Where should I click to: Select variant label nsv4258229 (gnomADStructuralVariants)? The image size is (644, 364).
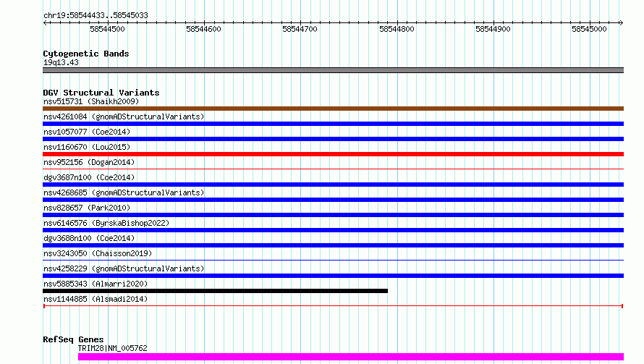click(x=124, y=268)
